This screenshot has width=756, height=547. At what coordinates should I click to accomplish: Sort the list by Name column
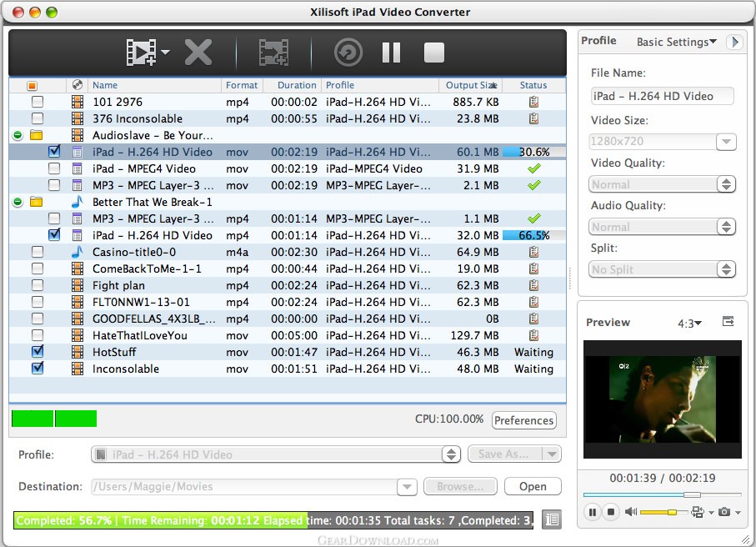click(x=154, y=85)
